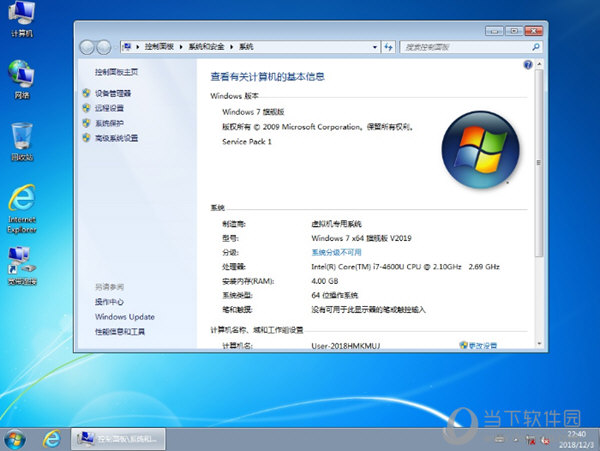This screenshot has width=600, height=451.
Task: Click shield icon beside 高级系统设置
Action: coord(86,138)
